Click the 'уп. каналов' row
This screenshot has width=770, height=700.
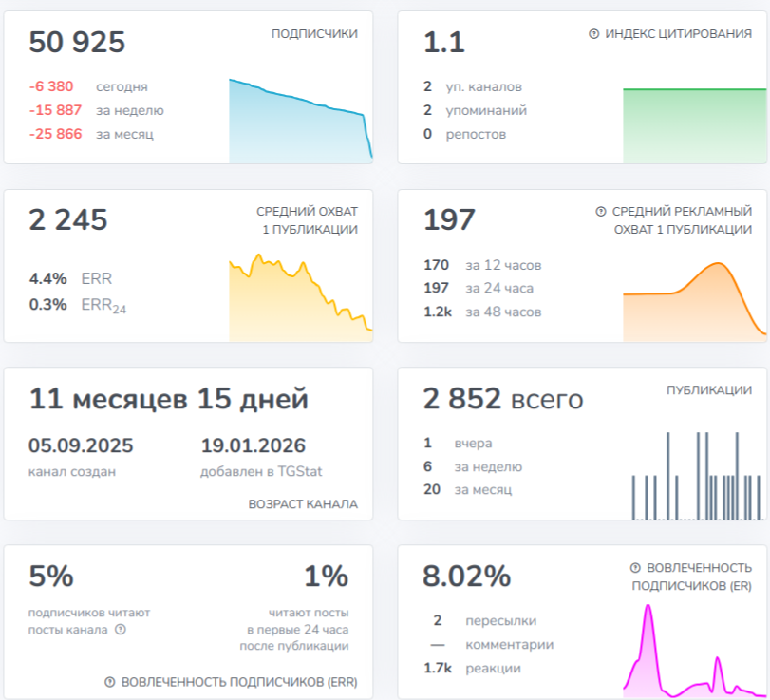(x=473, y=86)
